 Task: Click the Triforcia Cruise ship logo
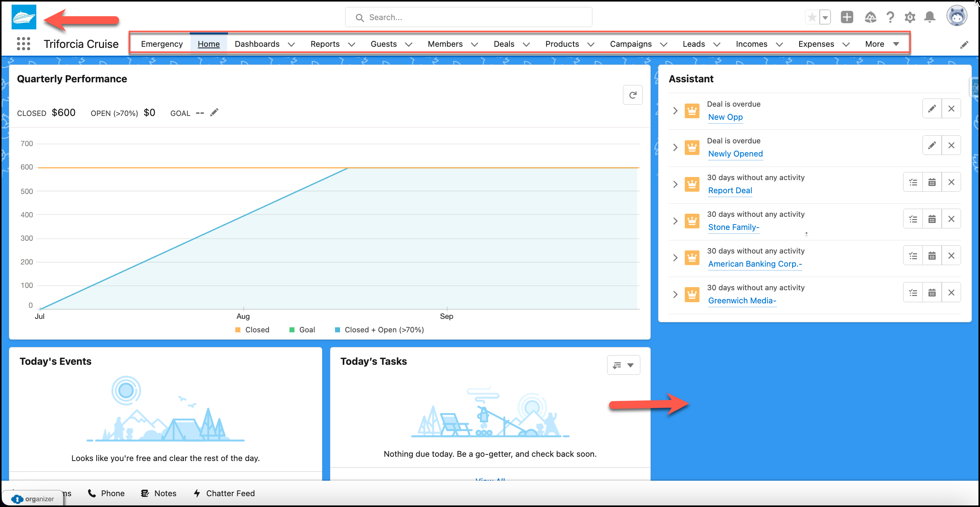(24, 17)
